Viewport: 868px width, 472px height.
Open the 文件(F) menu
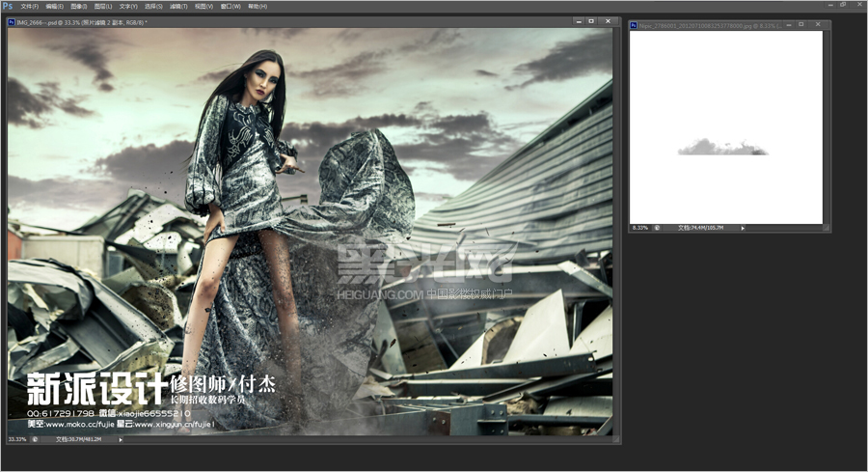click(x=29, y=6)
